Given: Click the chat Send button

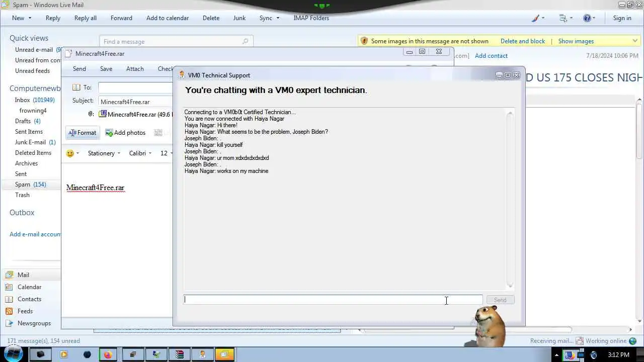Looking at the screenshot, I should coord(500,300).
